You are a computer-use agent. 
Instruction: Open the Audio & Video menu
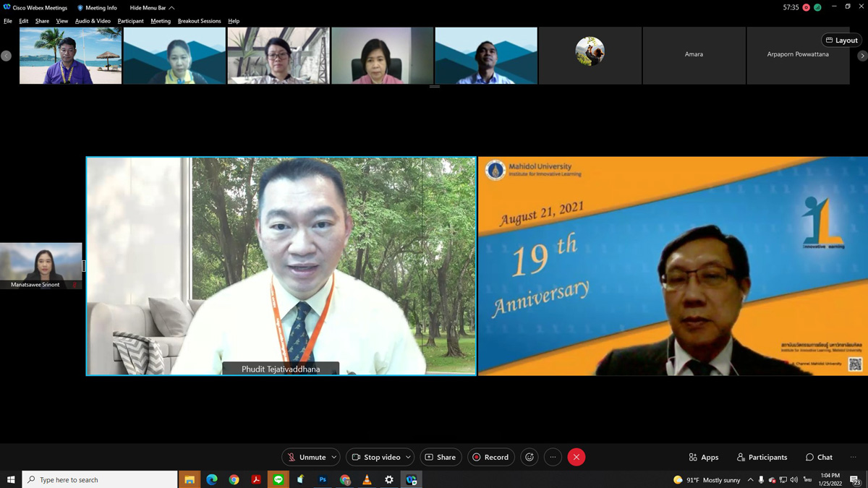pyautogui.click(x=93, y=21)
